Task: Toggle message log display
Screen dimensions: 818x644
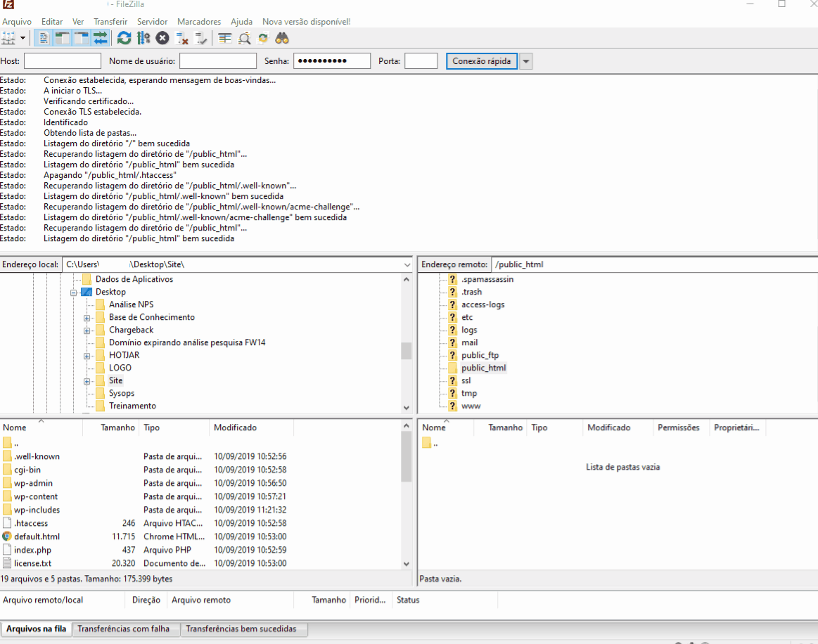Action: click(x=44, y=38)
